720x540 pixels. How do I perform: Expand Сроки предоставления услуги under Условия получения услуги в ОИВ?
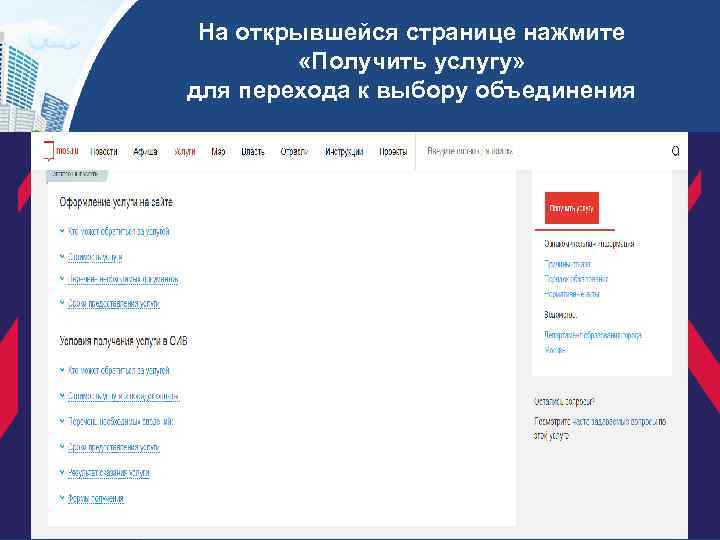pos(113,447)
